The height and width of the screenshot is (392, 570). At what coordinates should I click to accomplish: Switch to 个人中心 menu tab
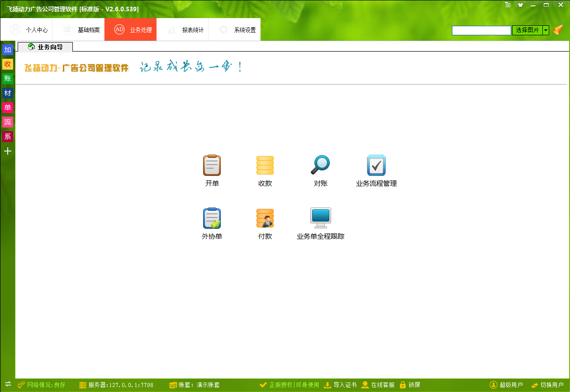pyautogui.click(x=28, y=30)
